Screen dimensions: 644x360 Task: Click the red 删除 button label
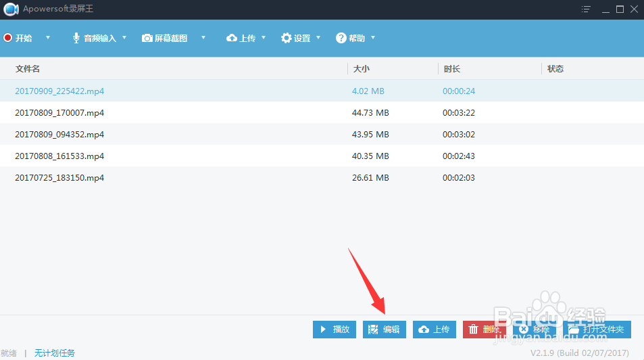491,330
